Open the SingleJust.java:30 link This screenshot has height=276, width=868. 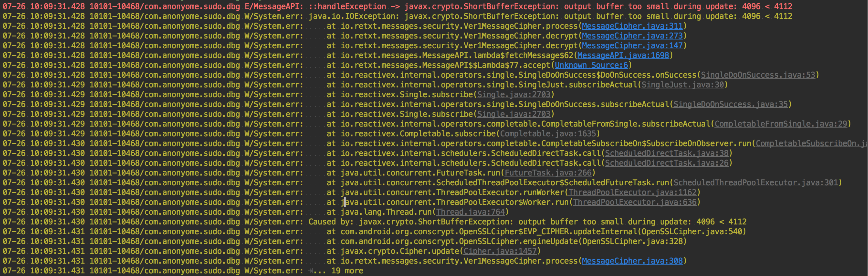coord(683,84)
